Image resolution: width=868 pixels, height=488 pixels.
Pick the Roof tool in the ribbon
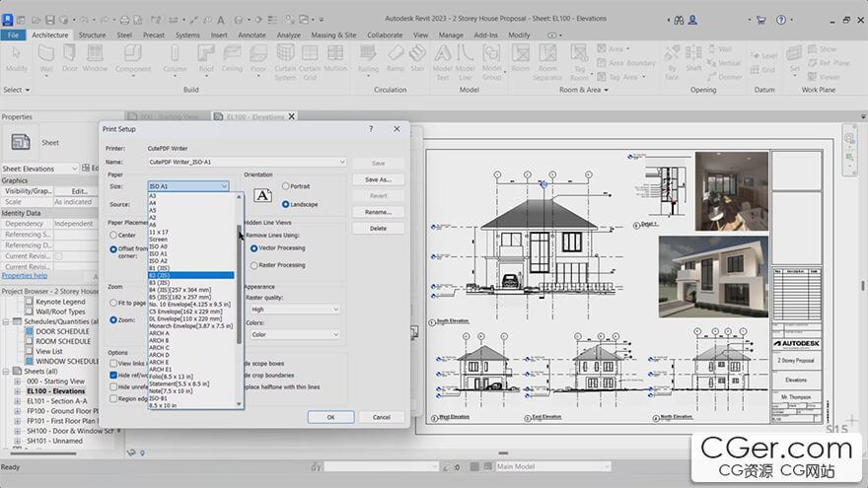(x=206, y=58)
